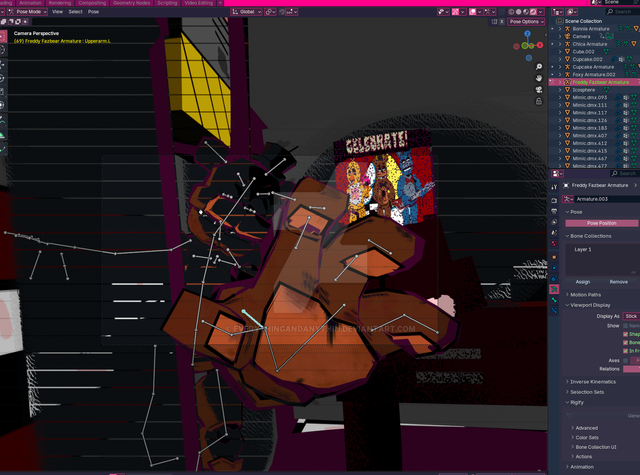Open the Select menu in viewport header

[x=76, y=12]
